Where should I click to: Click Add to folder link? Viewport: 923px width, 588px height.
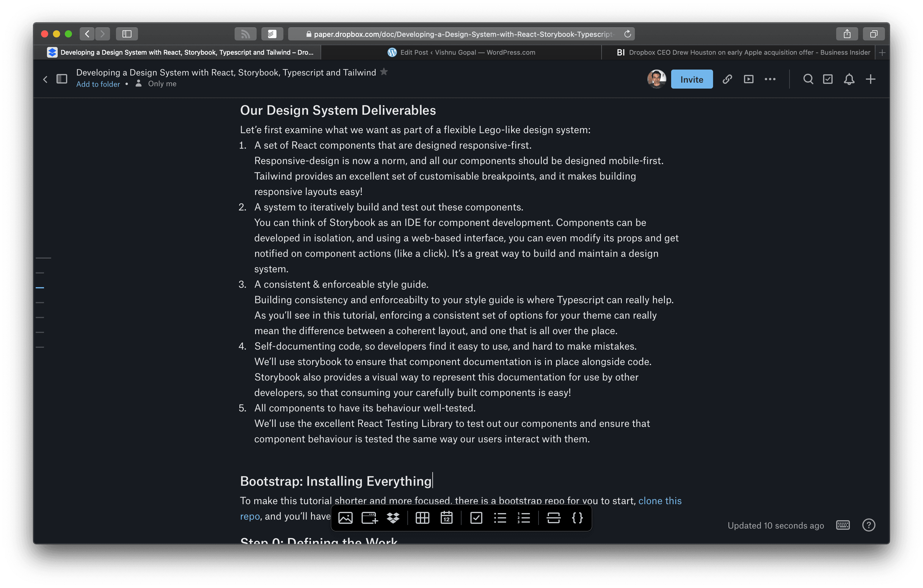98,84
